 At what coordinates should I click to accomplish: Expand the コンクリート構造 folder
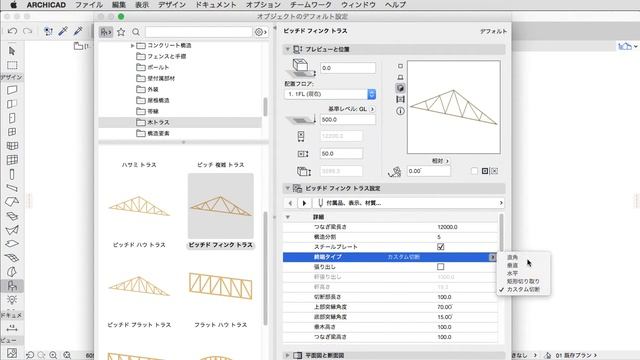132,45
